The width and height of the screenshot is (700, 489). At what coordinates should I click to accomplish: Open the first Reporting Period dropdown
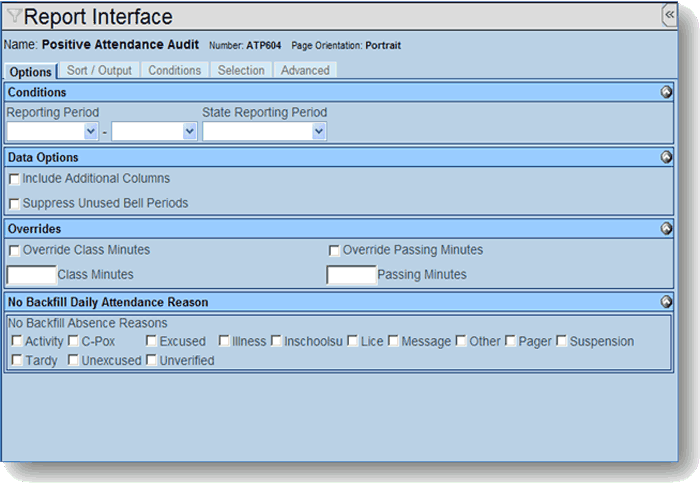[52, 131]
